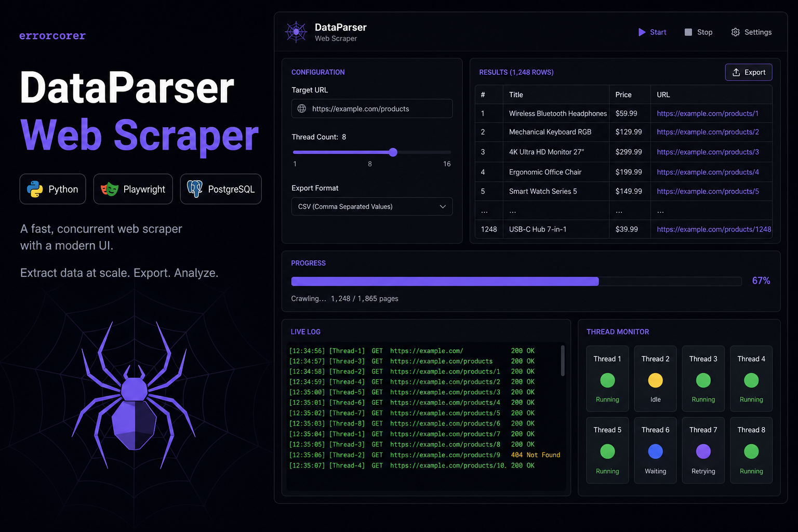Open link https://example.com/products/3
The height and width of the screenshot is (532, 798).
click(x=708, y=152)
